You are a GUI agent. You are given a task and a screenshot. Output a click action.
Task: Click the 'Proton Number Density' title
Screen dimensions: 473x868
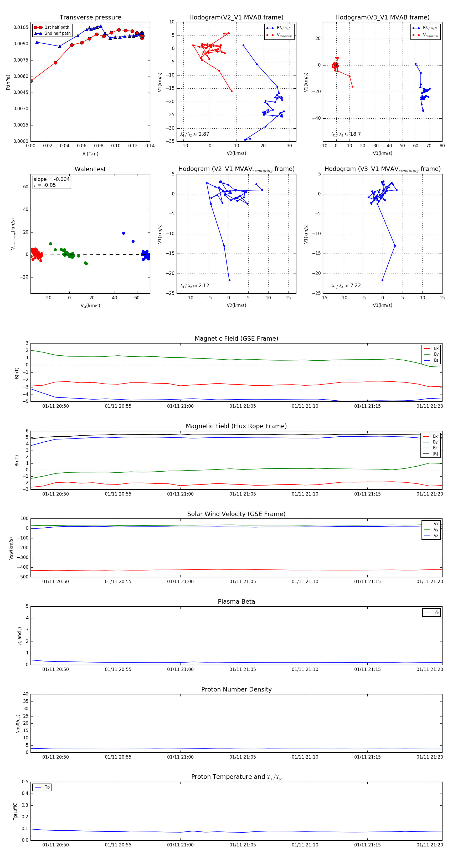(x=236, y=689)
